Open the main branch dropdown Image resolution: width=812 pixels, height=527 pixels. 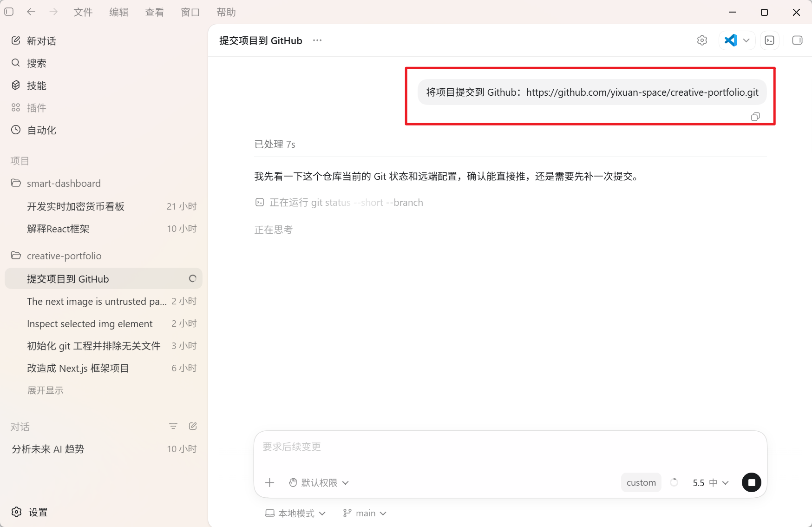pos(365,513)
